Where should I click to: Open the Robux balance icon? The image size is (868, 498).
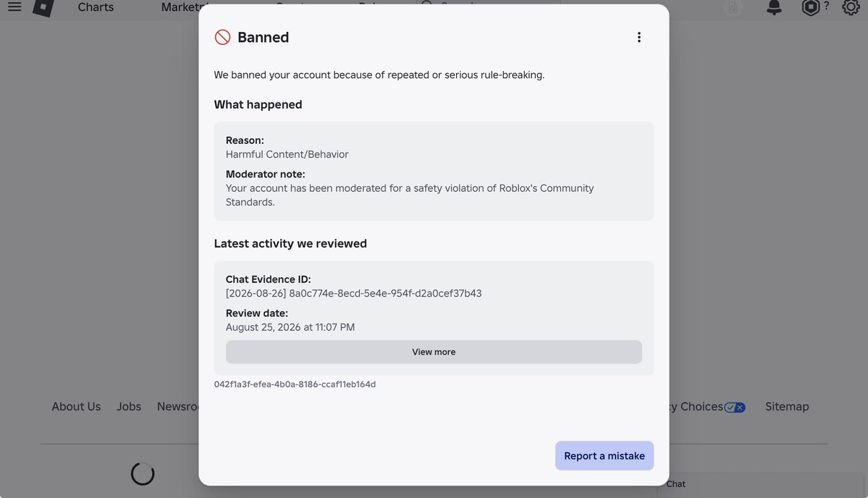810,7
